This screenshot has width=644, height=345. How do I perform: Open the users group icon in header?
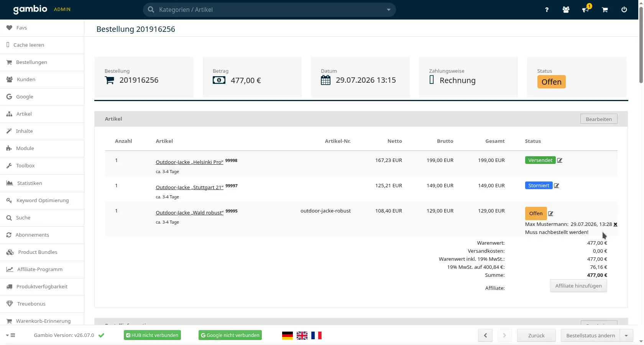(566, 10)
